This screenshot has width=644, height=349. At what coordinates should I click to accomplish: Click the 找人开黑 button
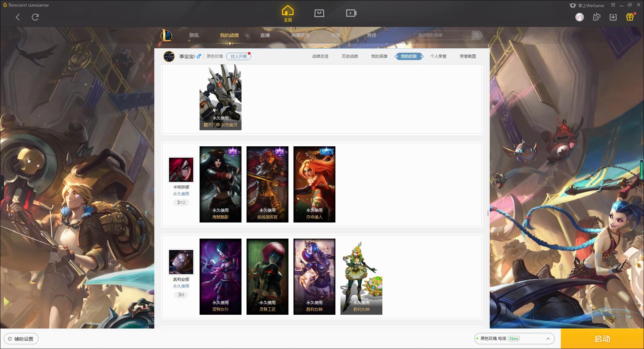238,56
